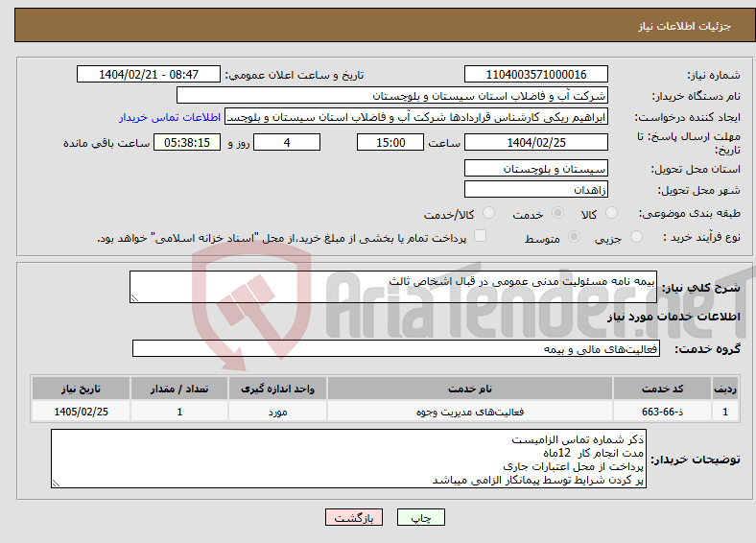Click the row number cell in the ردیف column
Viewport: 756px width, 543px height.
coord(725,412)
